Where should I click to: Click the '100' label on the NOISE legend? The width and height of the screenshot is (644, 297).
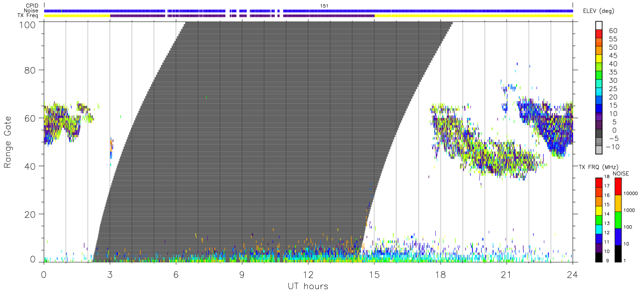(628, 227)
